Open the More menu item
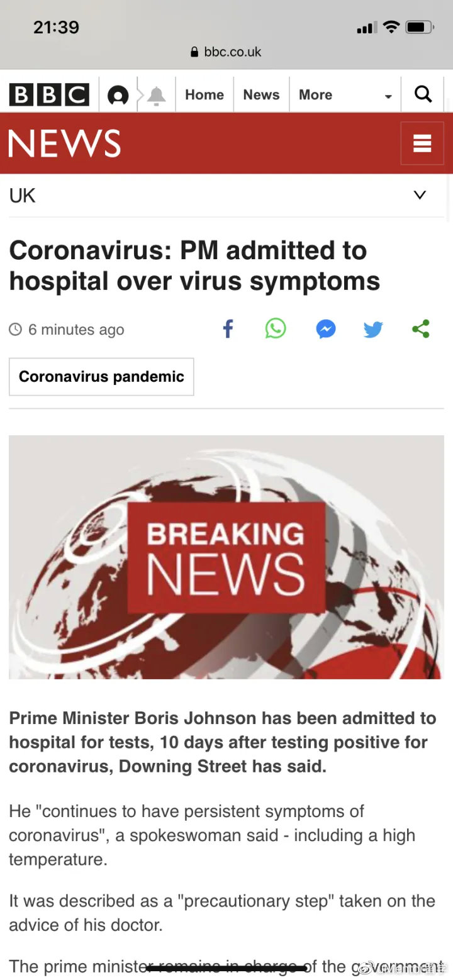This screenshot has height=980, width=453. coord(315,94)
